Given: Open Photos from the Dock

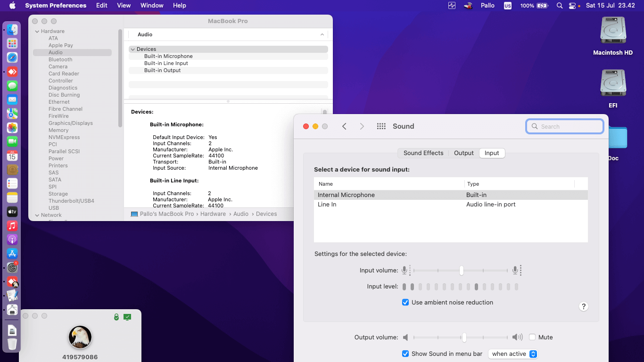Looking at the screenshot, I should click(x=12, y=128).
